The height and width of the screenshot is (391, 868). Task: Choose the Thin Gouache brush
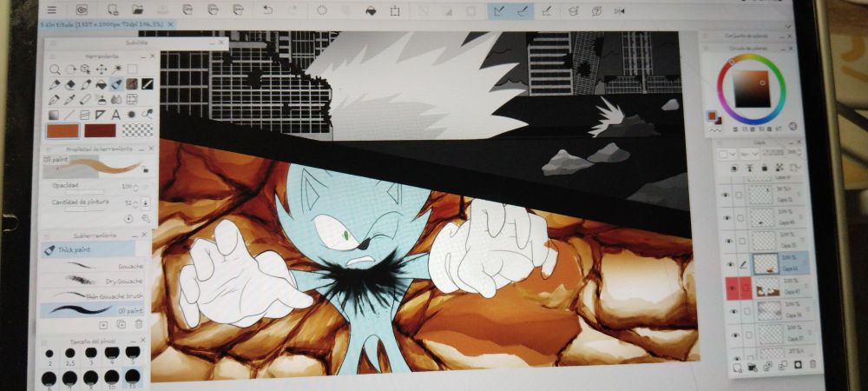pyautogui.click(x=92, y=295)
